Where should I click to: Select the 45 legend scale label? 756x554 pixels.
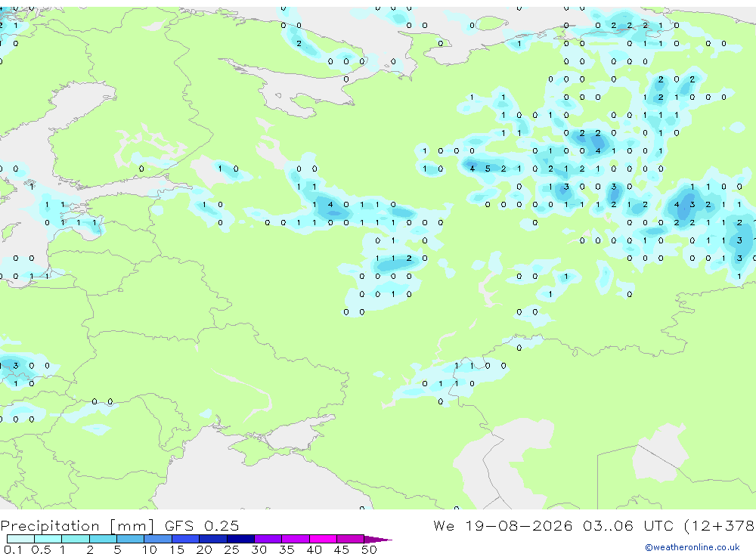pos(342,549)
